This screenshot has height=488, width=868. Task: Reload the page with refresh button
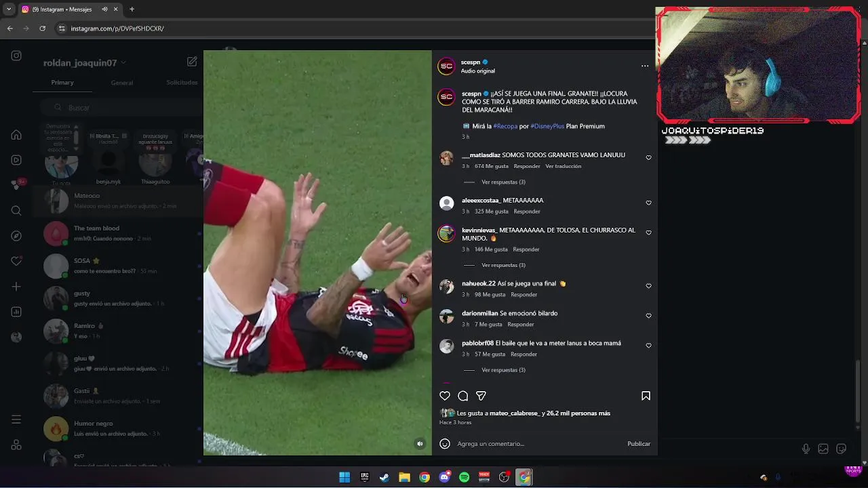pos(42,28)
